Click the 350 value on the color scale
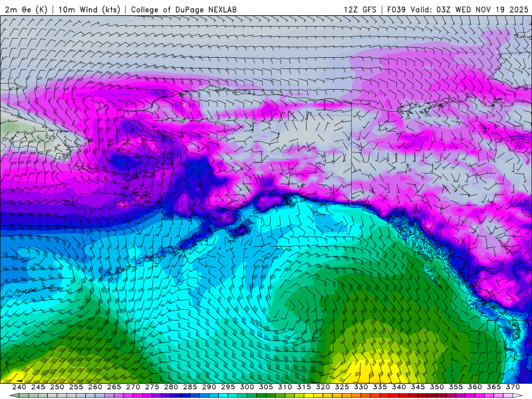The width and height of the screenshot is (532, 399). (x=437, y=387)
